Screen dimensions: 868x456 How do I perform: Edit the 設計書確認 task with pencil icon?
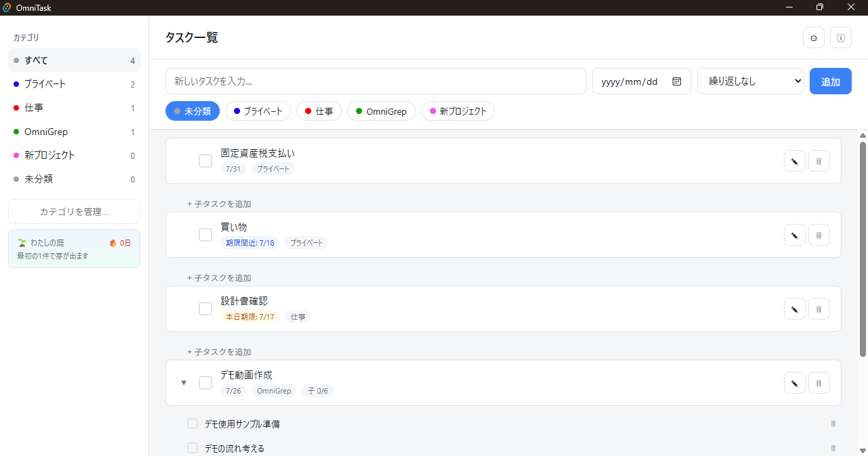coord(795,309)
